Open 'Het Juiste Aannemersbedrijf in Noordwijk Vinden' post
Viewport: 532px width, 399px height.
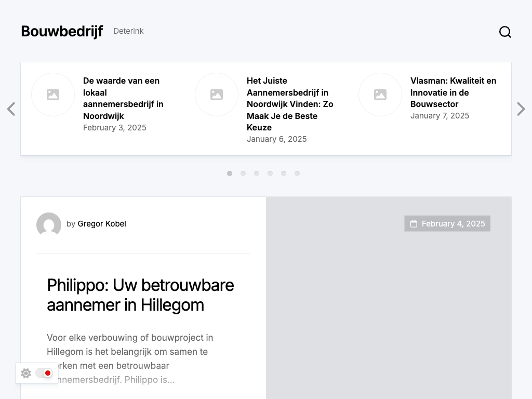pyautogui.click(x=290, y=104)
